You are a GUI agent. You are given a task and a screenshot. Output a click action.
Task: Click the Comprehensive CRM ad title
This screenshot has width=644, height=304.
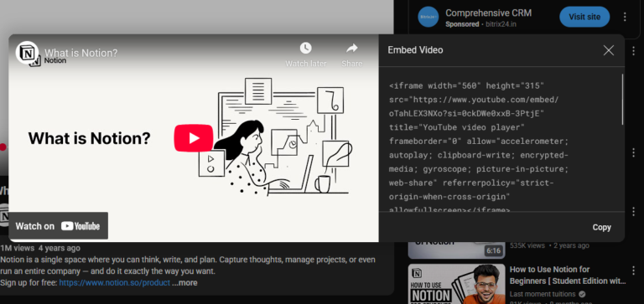coord(488,13)
